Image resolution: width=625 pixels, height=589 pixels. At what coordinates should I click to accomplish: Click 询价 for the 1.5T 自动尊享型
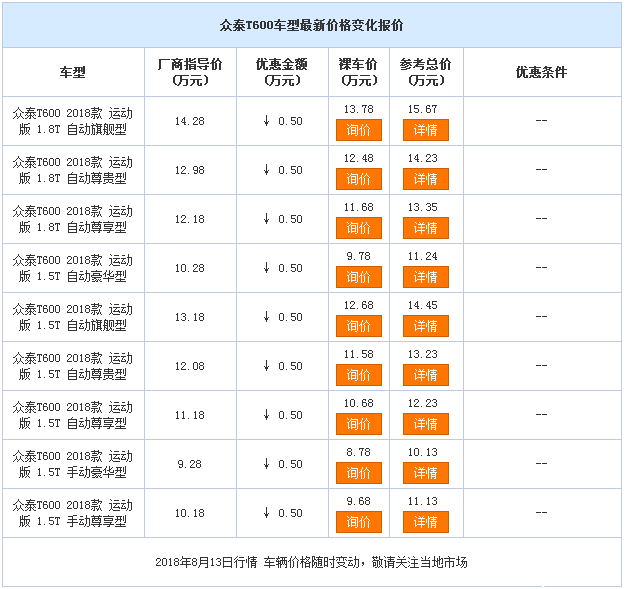358,424
